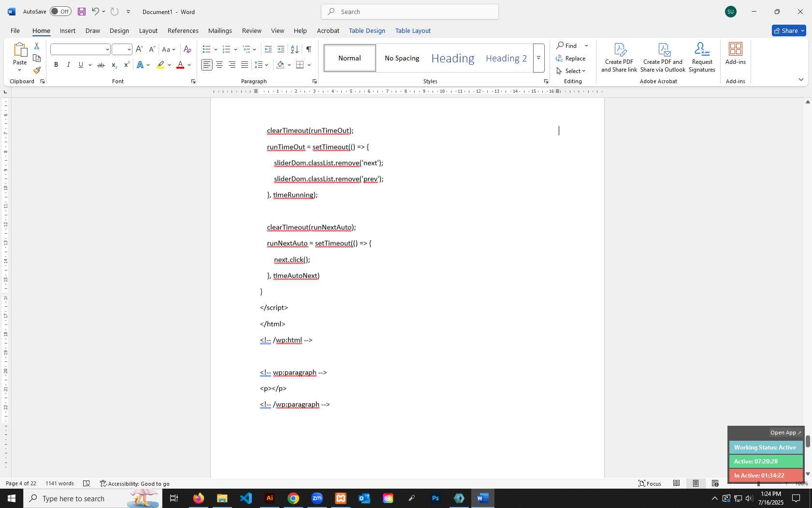Click the Focus mode button
The image size is (812, 508).
click(x=650, y=483)
